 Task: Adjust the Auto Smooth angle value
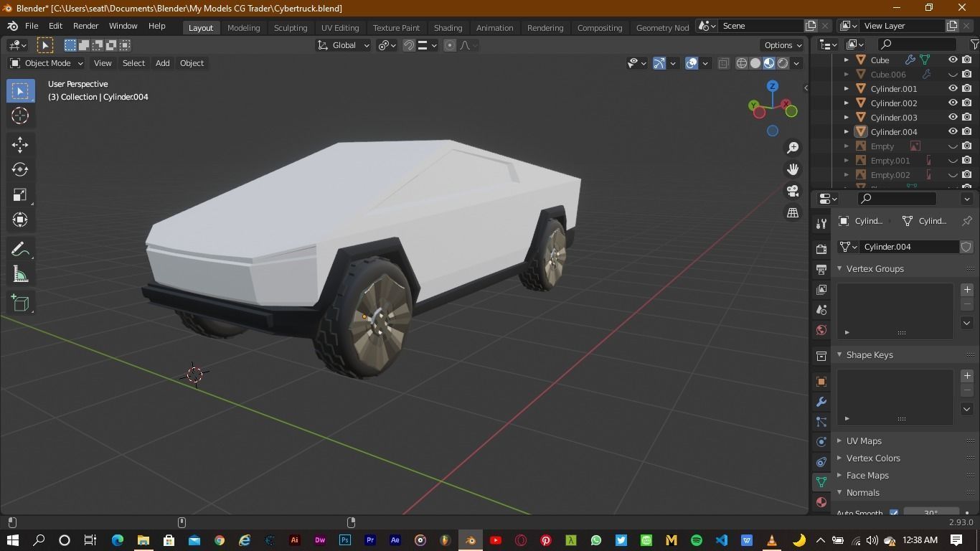[930, 512]
